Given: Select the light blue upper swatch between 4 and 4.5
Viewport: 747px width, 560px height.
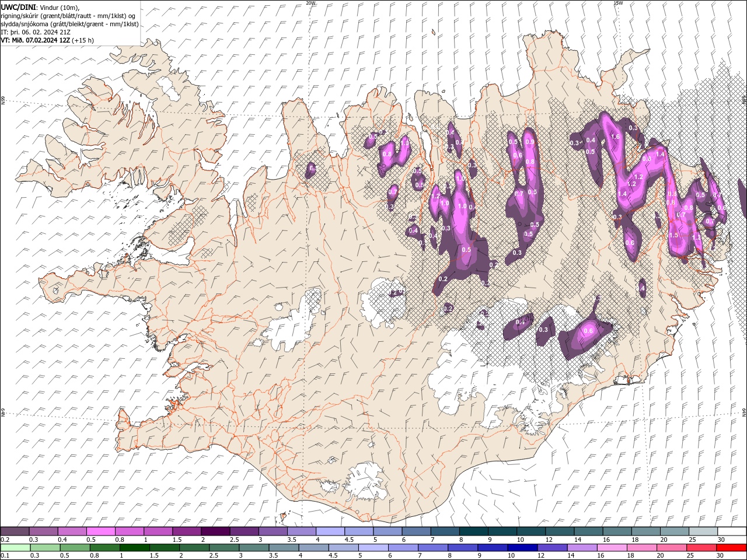Looking at the screenshot, I should tap(330, 531).
